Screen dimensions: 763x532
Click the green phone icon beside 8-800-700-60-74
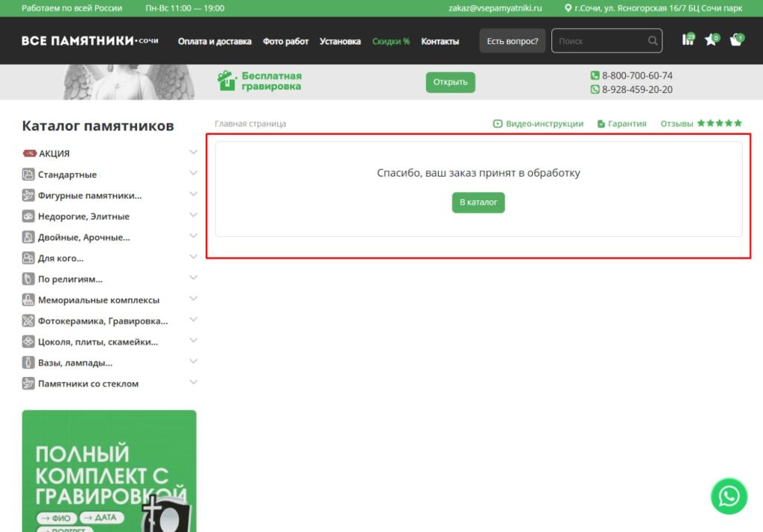coord(595,75)
